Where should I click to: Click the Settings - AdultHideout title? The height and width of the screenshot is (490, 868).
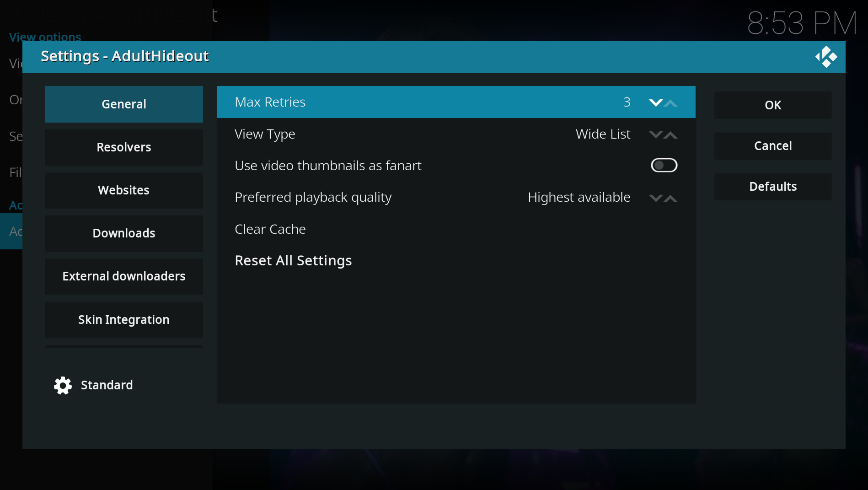(x=125, y=56)
